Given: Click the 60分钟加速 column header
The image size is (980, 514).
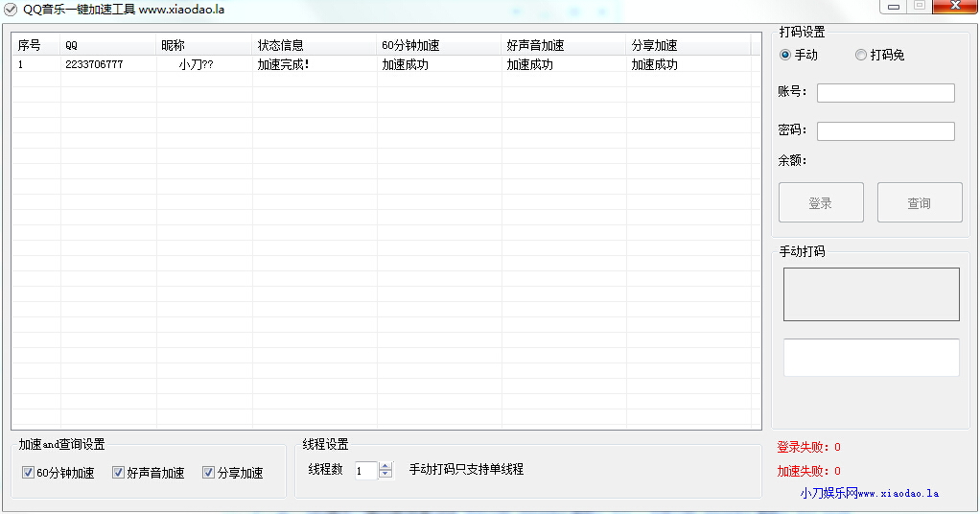Looking at the screenshot, I should click(x=439, y=45).
